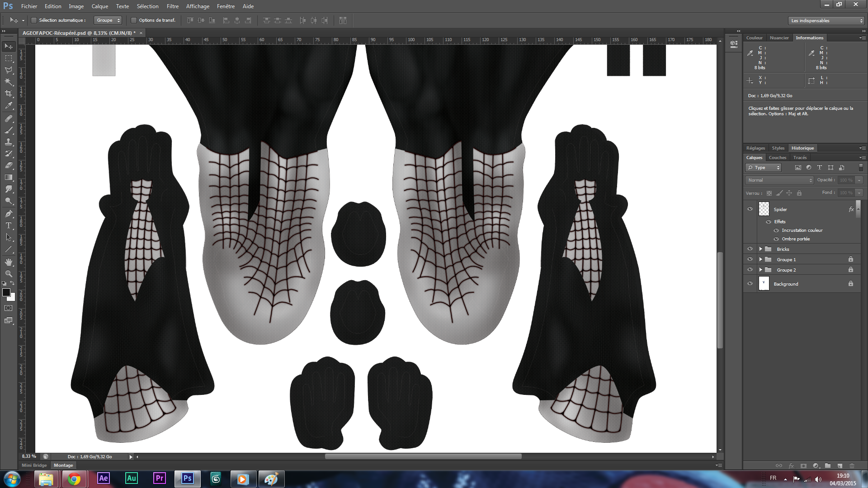Viewport: 868px width, 488px height.
Task: Enable Options de transf. checkbox
Action: (134, 20)
